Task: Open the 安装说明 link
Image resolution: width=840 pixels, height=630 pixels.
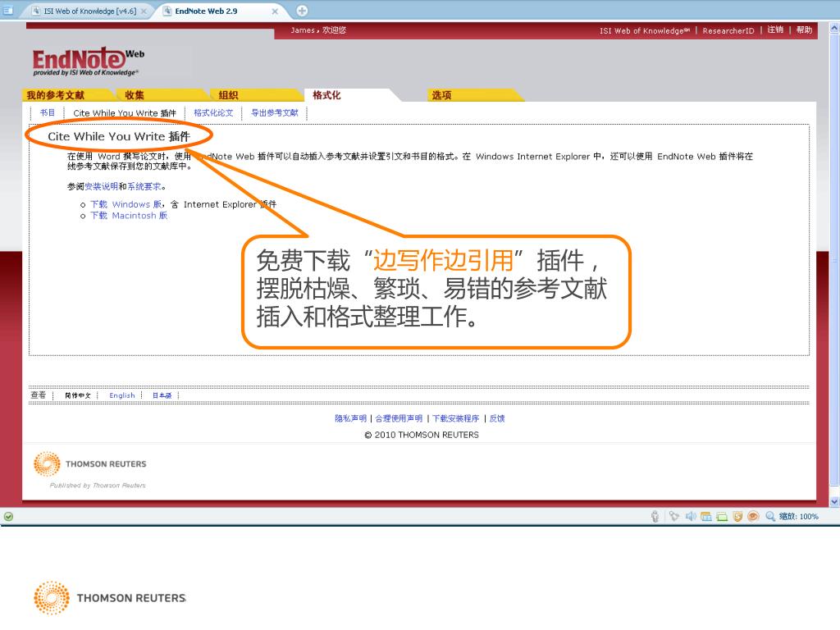Action: (101, 186)
